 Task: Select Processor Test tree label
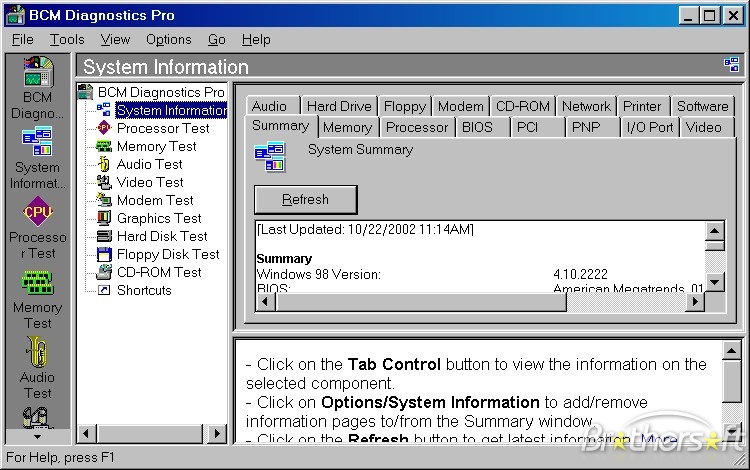click(163, 128)
